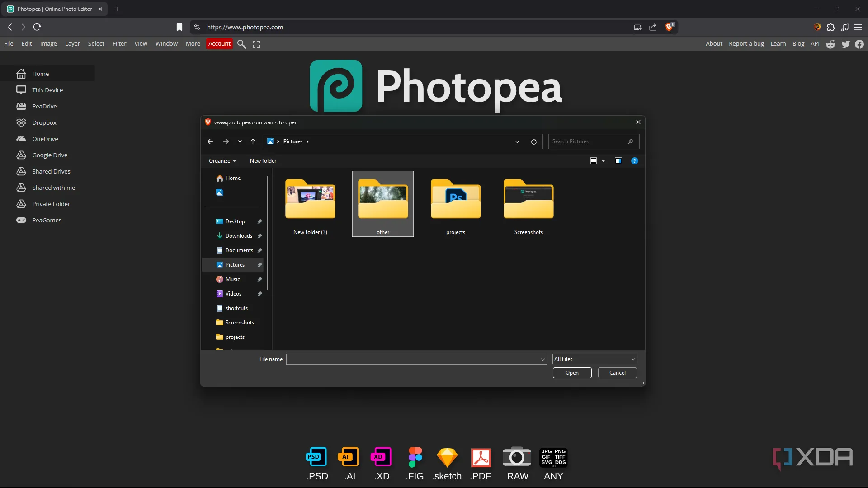
Task: Toggle Photopea fullscreen icon
Action: point(256,44)
